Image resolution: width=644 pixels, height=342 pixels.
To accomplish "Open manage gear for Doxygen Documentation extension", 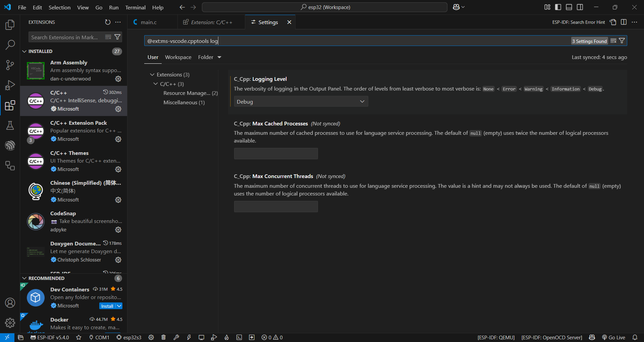I will tap(118, 260).
